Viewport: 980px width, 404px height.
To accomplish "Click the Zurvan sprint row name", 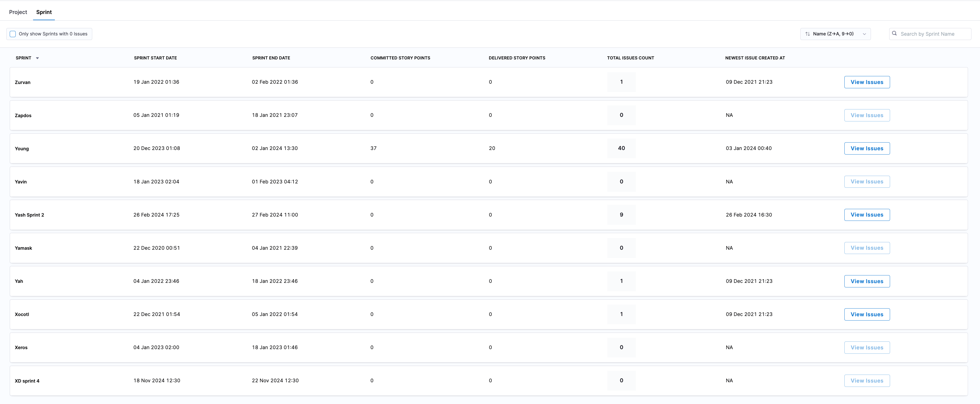I will point(23,83).
